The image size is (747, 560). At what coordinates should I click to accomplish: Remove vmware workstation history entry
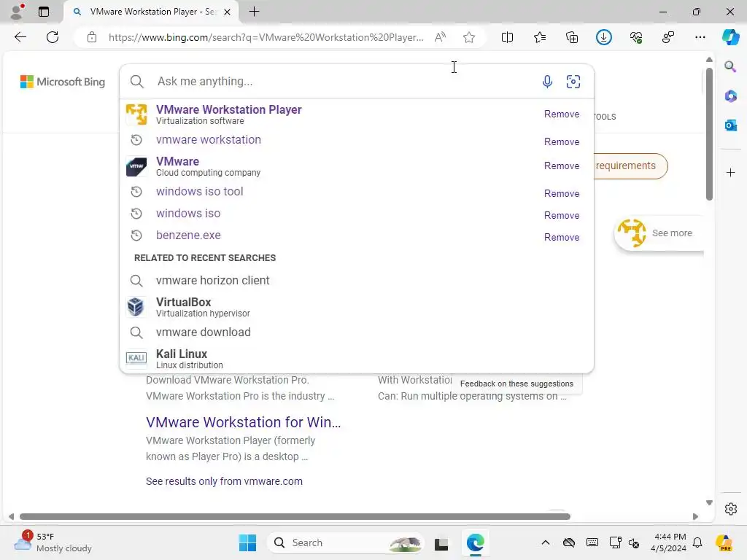point(562,142)
